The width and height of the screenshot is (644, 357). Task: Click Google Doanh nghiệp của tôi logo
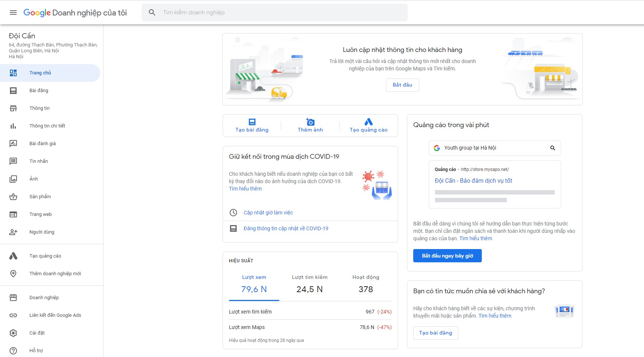75,13
